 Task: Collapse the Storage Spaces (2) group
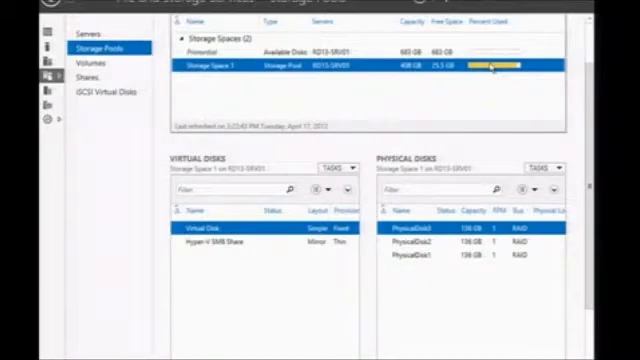tap(182, 39)
